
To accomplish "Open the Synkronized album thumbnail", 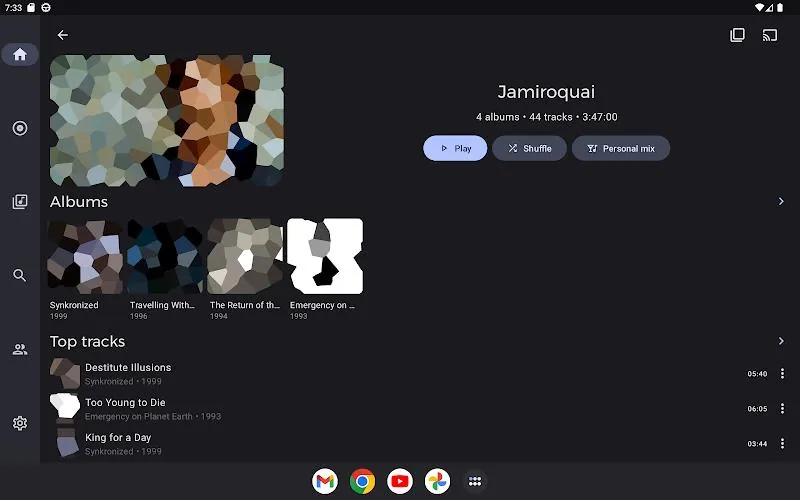I will click(85, 257).
